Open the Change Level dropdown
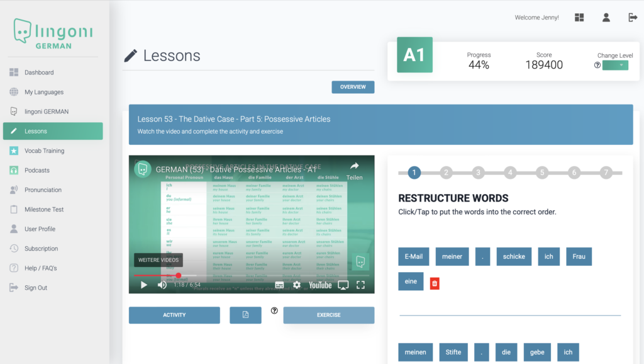 [x=615, y=65]
